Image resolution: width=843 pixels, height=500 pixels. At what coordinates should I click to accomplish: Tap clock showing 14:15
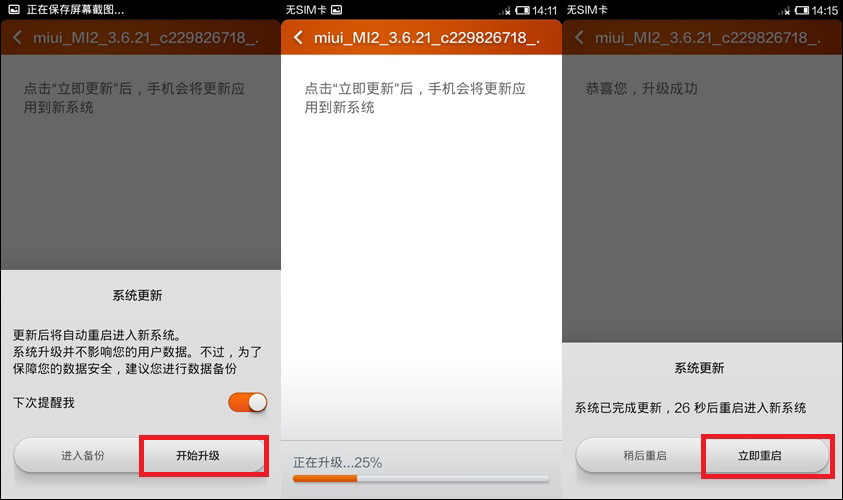click(825, 10)
